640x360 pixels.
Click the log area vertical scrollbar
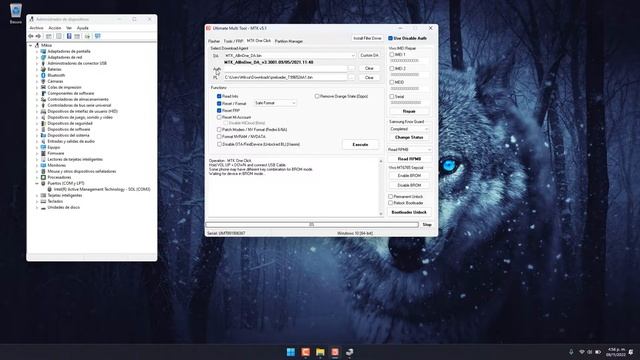click(x=381, y=187)
